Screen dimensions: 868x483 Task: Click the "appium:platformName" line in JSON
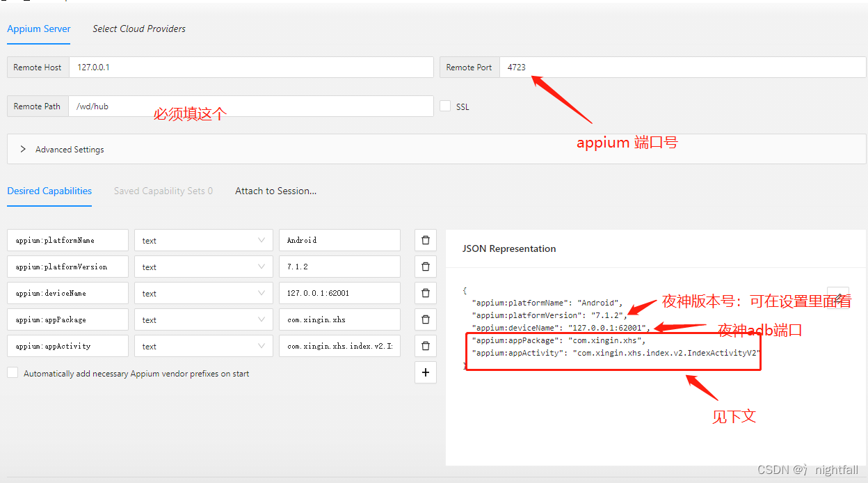click(547, 303)
